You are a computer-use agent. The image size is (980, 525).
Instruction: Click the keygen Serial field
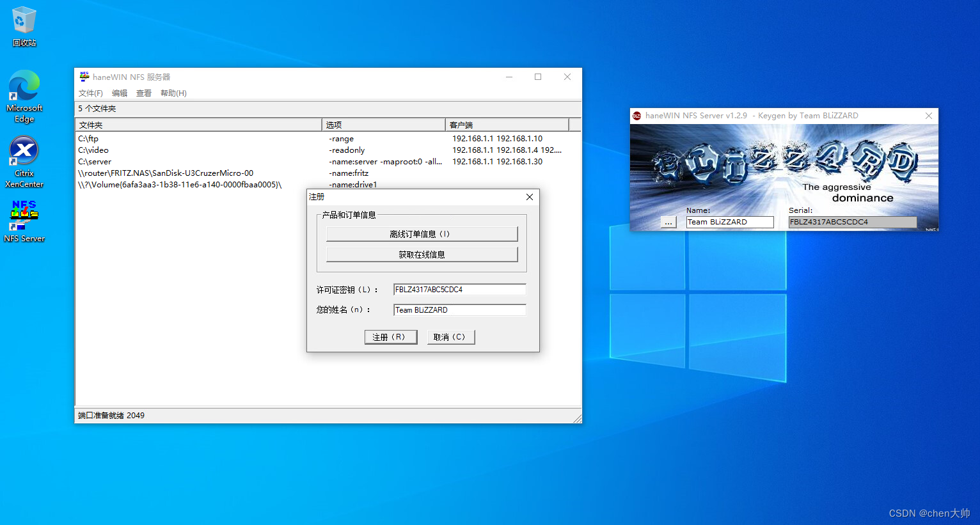click(852, 223)
